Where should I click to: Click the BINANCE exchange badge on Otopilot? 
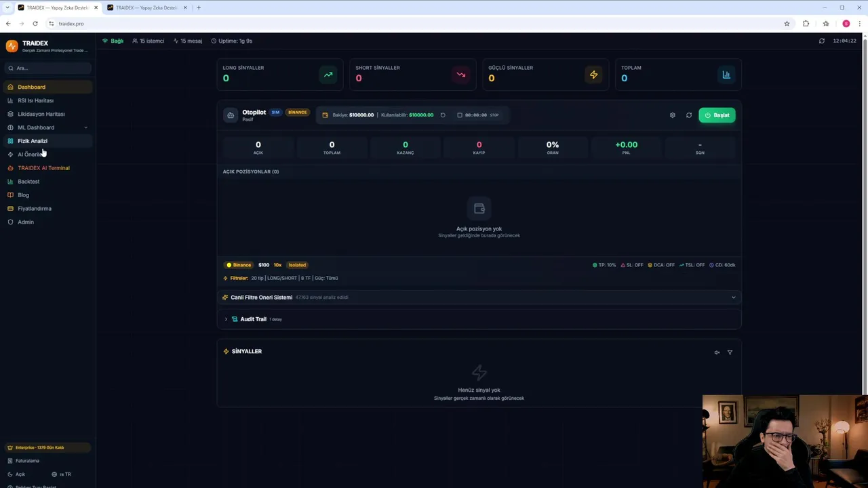[297, 113]
